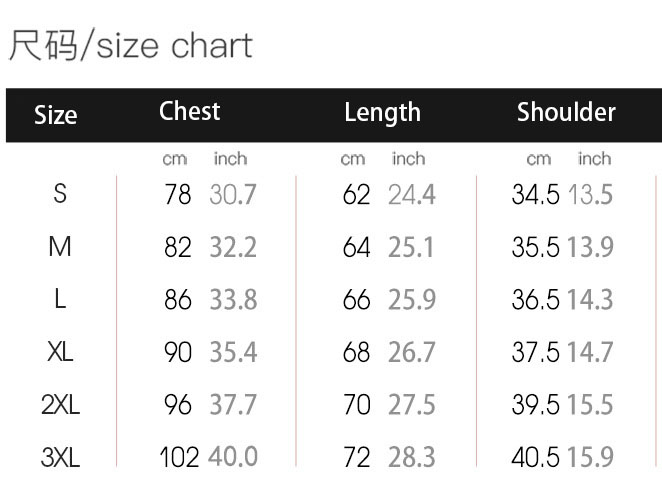Screen dimensions: 662x491
Task: Click chest value 78 for size S
Action: click(178, 194)
